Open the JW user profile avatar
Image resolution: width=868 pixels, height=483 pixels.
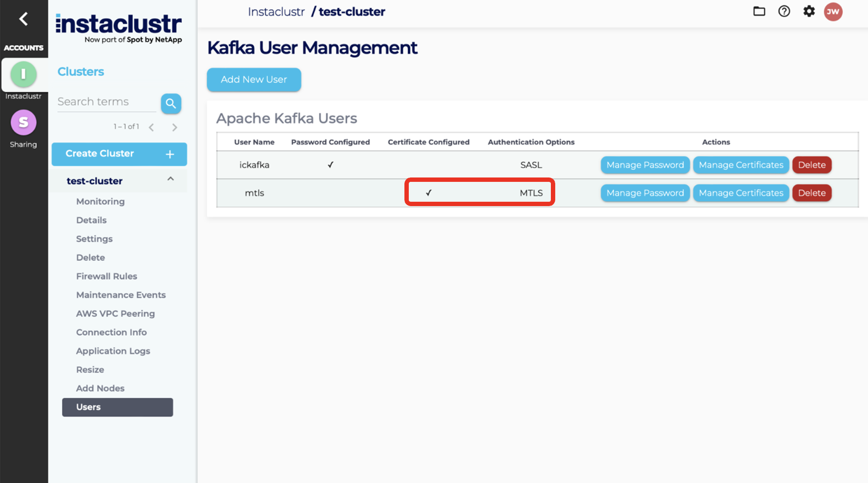pos(833,12)
